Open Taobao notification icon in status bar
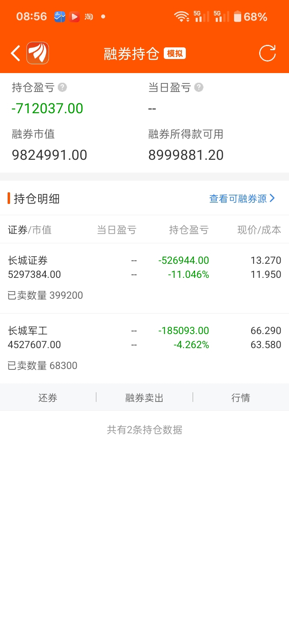 pos(89,16)
